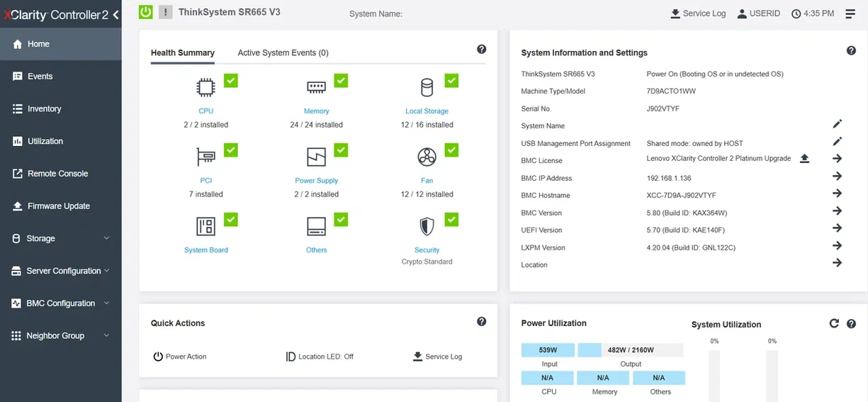Click the 539W input power bar
The width and height of the screenshot is (868, 402).
coord(548,350)
